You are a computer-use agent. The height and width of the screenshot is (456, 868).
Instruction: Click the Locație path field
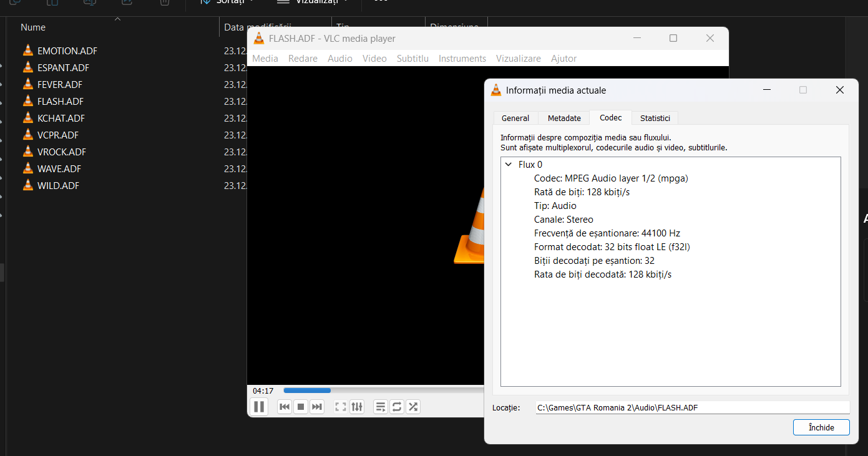[x=693, y=407]
